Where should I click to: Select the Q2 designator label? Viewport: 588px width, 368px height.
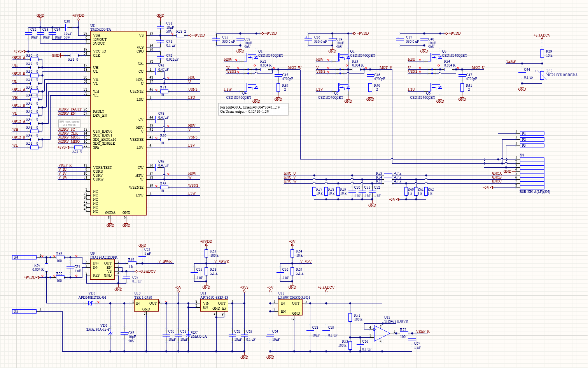(352, 51)
